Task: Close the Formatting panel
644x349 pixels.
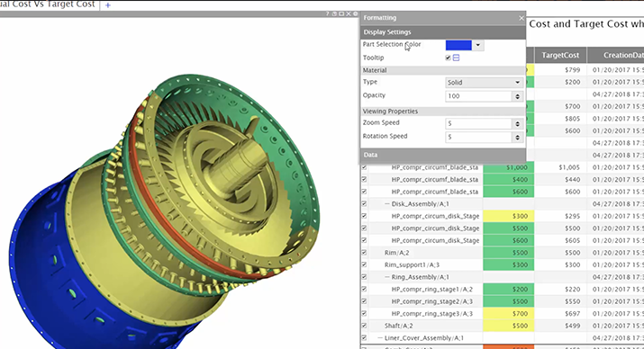Action: [522, 18]
